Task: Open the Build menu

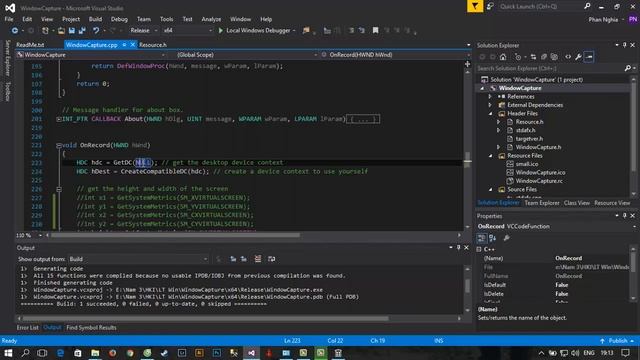Action: 95,19
